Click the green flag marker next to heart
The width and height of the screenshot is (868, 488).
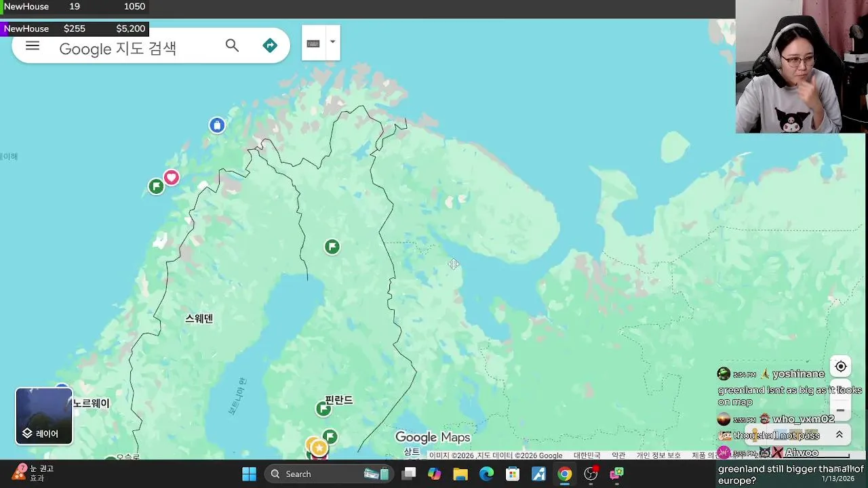(x=156, y=186)
